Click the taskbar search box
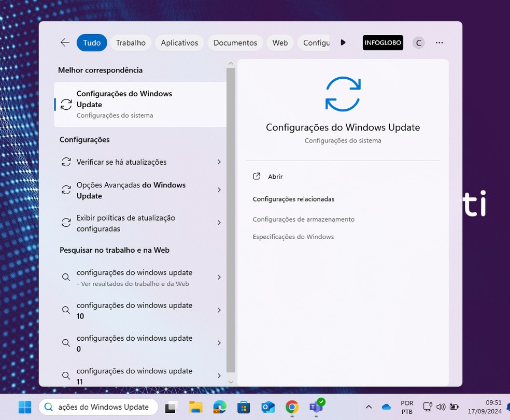Viewport: 510px width, 420px height. (98, 407)
